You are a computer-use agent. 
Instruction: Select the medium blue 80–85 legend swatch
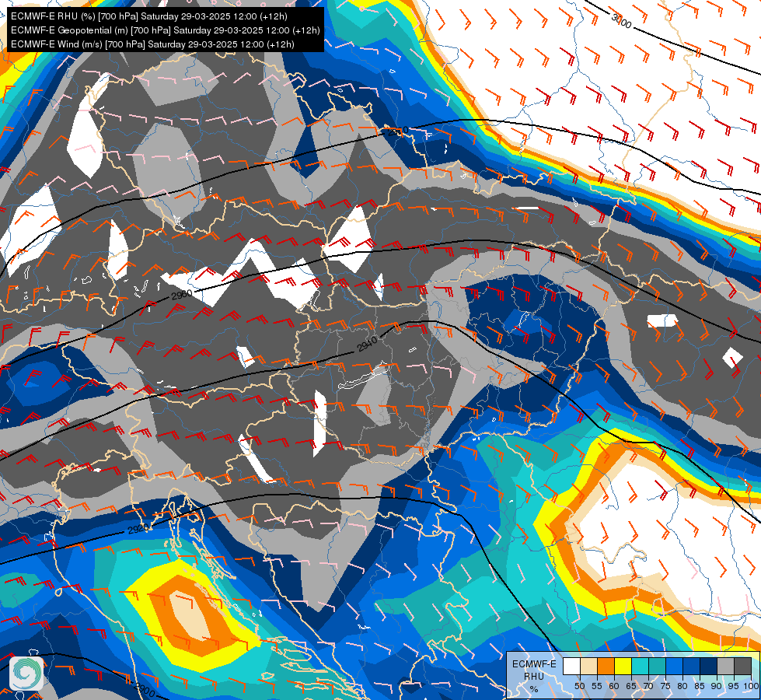[x=691, y=666]
